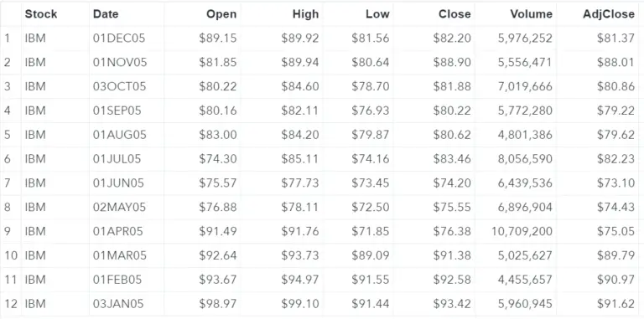
Task: Click the date cell 02MAY05
Action: [120, 207]
